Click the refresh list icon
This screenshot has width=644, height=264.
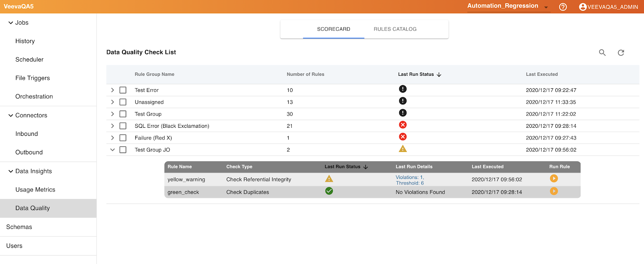621,52
